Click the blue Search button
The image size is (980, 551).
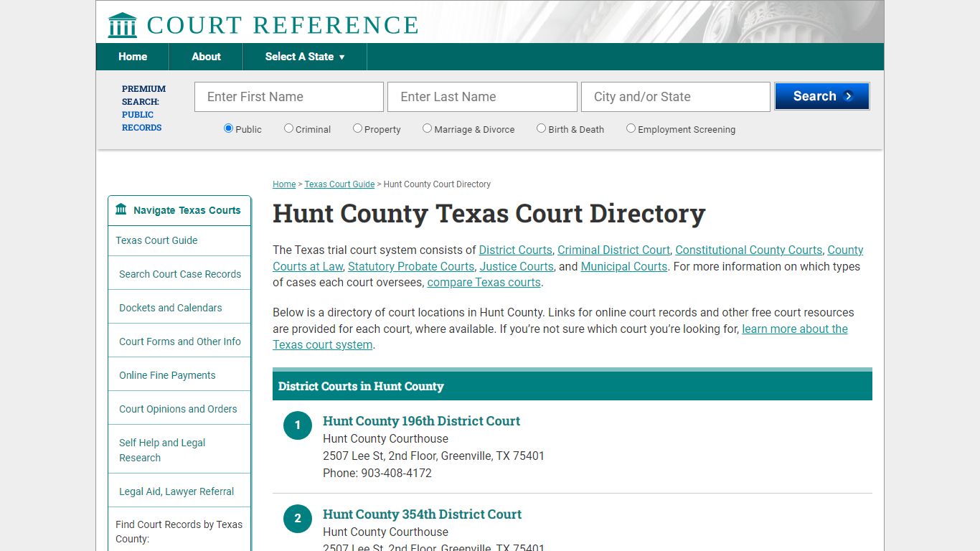point(822,96)
